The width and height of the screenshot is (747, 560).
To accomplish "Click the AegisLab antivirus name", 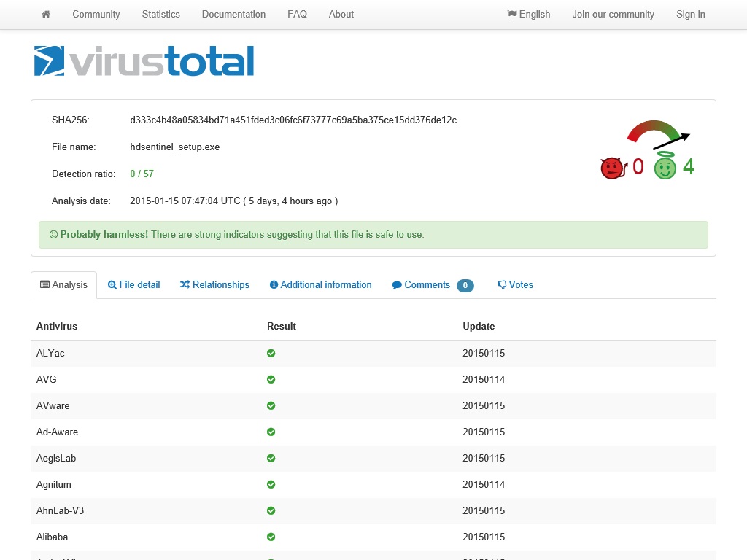I will 56,458.
